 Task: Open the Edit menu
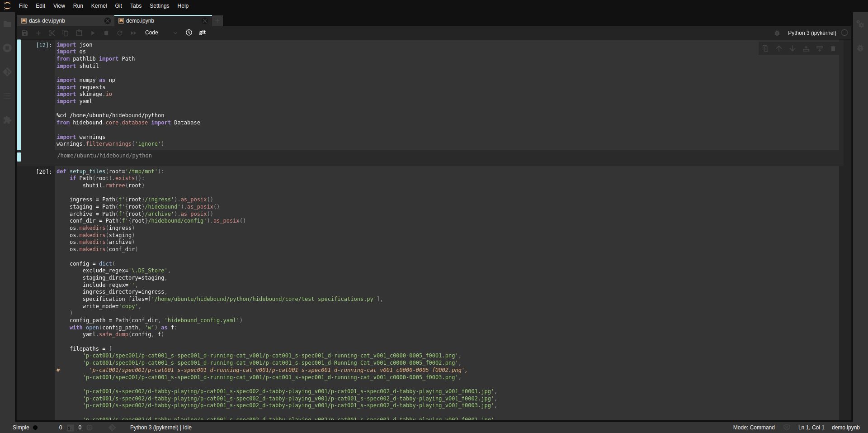click(x=40, y=6)
